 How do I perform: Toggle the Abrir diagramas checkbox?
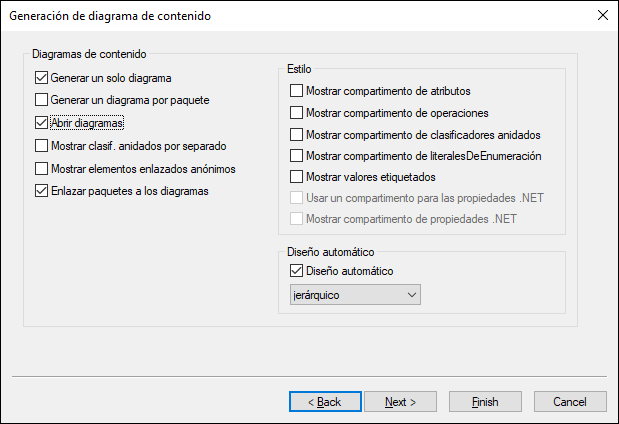tap(41, 123)
